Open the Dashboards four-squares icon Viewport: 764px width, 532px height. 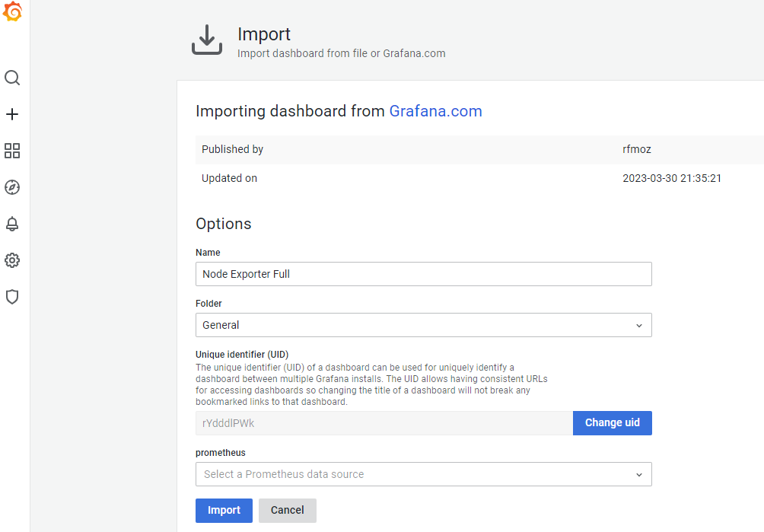click(12, 151)
